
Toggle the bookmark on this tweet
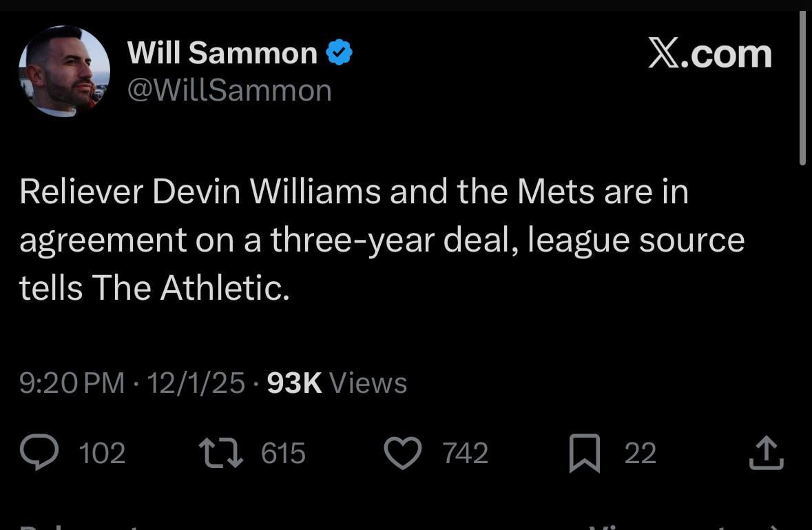coord(585,453)
